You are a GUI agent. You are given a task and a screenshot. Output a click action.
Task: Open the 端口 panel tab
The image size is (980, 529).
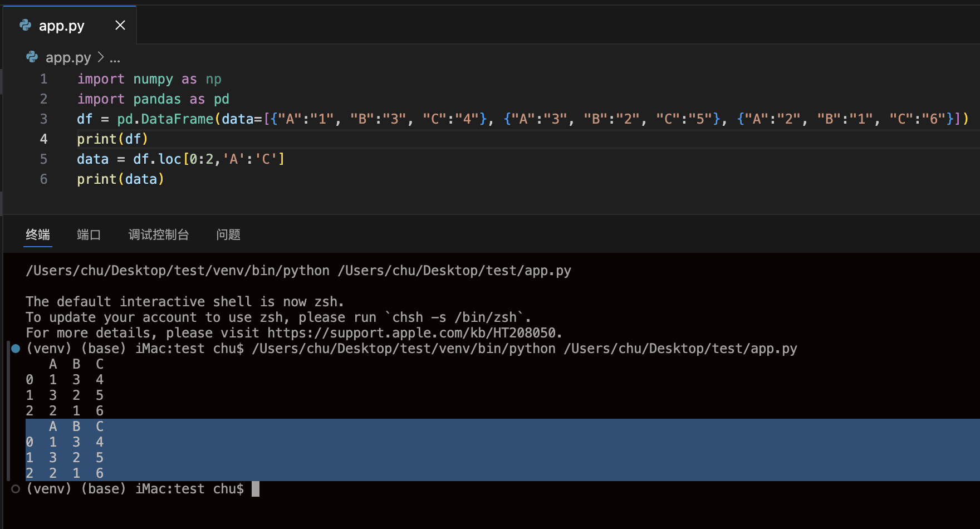point(89,234)
